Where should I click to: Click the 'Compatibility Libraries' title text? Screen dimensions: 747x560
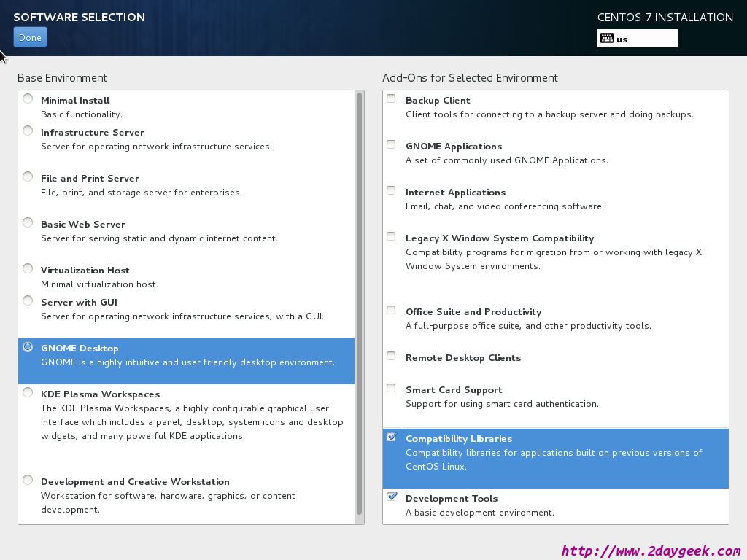pyautogui.click(x=459, y=438)
